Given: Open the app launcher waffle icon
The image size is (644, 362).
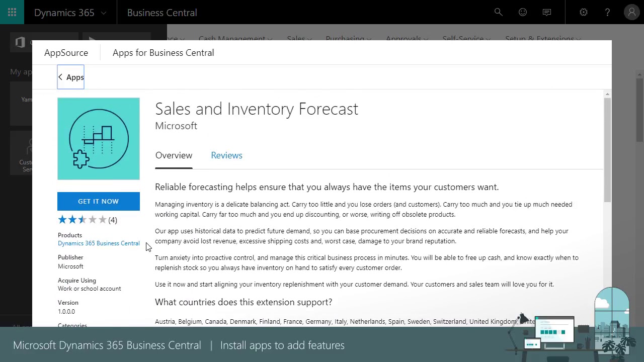Looking at the screenshot, I should 12,12.
